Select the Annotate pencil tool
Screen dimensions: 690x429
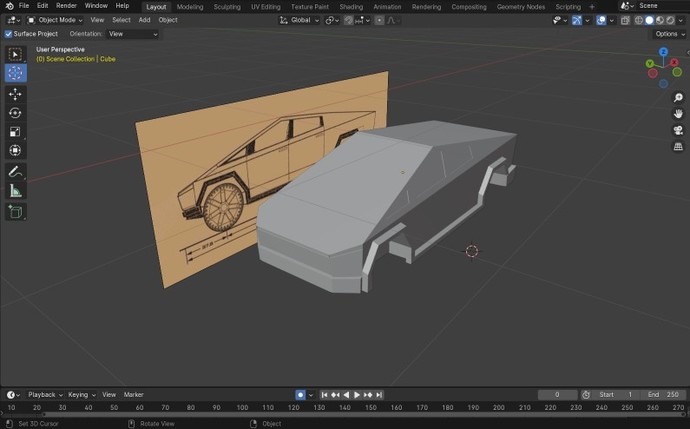click(15, 172)
